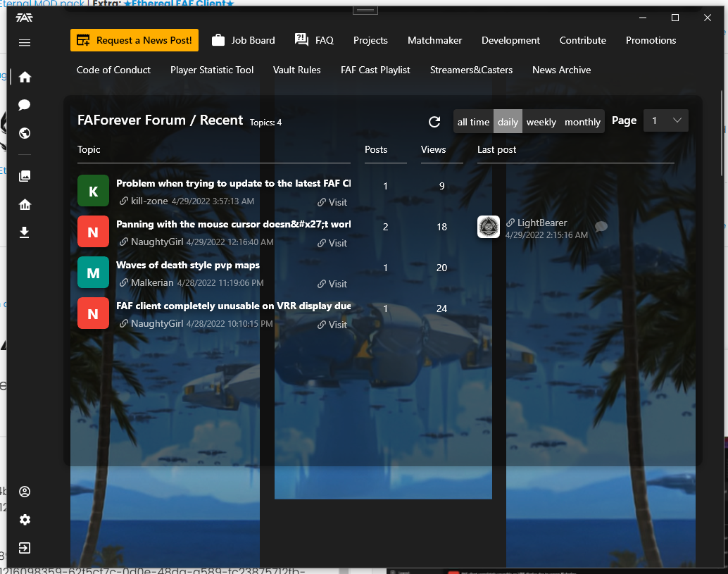Viewport: 728px width, 574px height.
Task: Click Request a News Post button
Action: coord(134,40)
